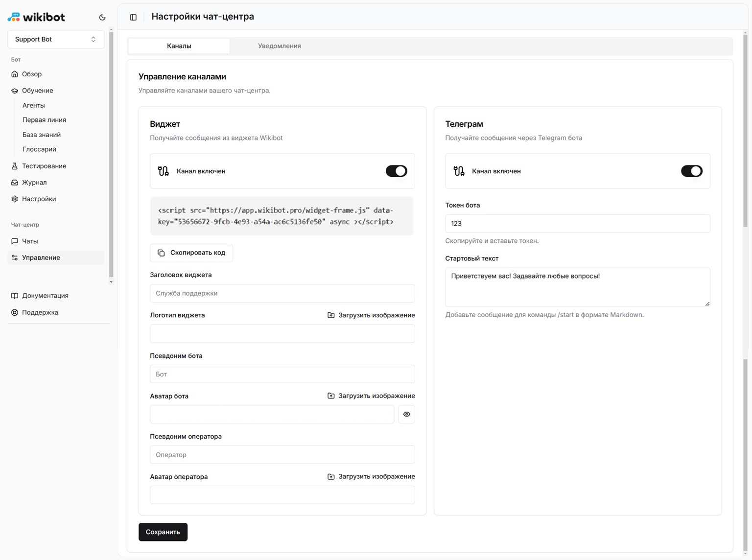Switch to the Каналы tab

pyautogui.click(x=179, y=46)
